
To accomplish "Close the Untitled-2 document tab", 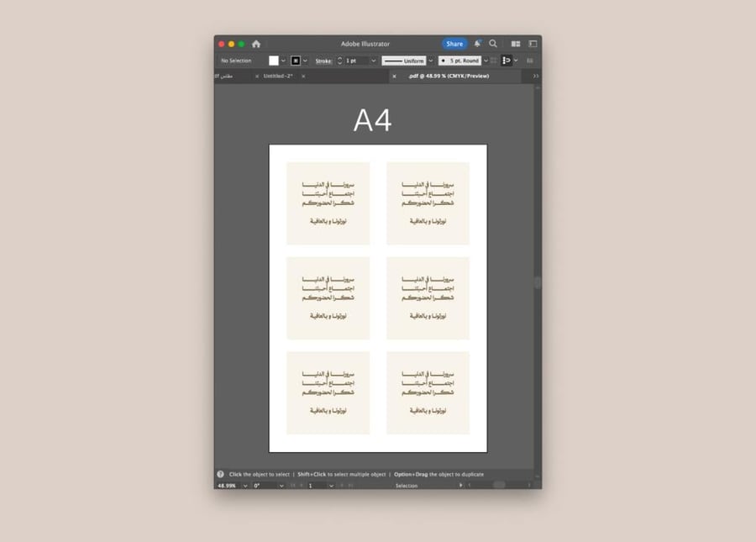I will coord(303,76).
